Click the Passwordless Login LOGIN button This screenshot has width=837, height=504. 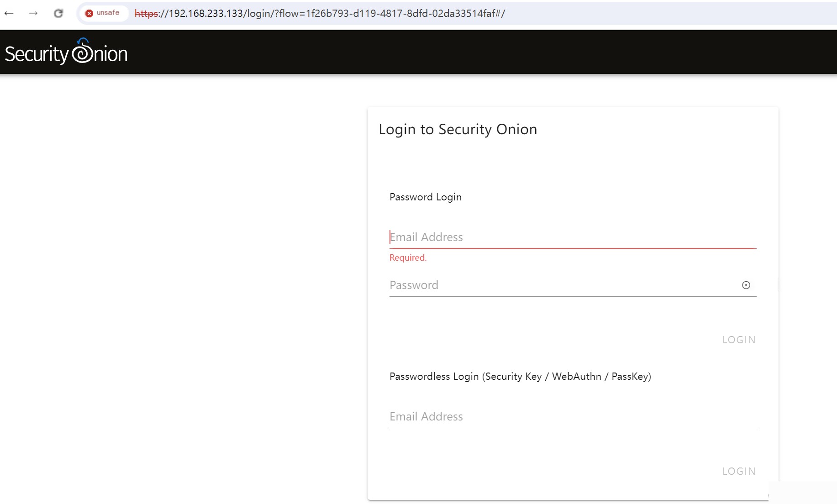[x=739, y=471]
